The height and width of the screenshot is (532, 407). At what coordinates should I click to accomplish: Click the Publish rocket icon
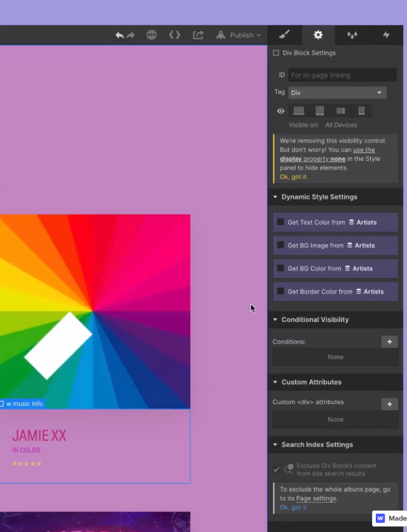221,34
